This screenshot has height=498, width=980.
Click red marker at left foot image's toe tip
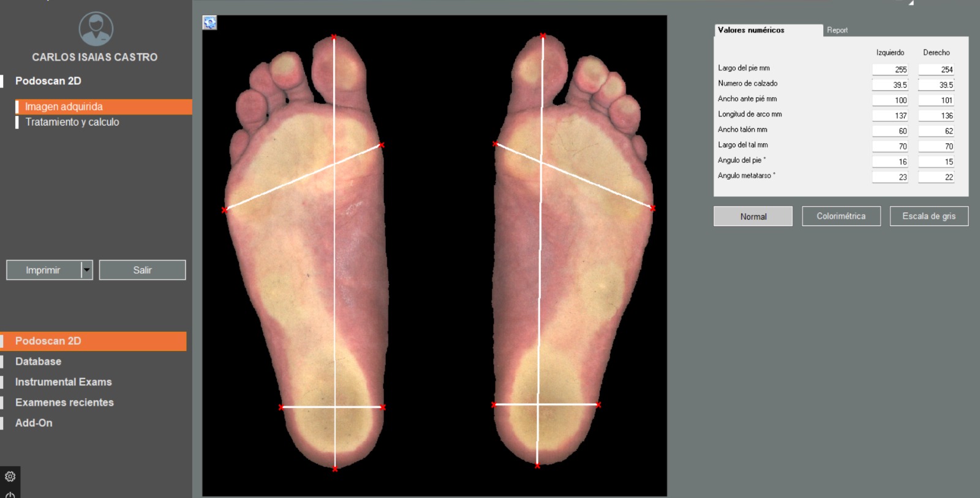(334, 37)
